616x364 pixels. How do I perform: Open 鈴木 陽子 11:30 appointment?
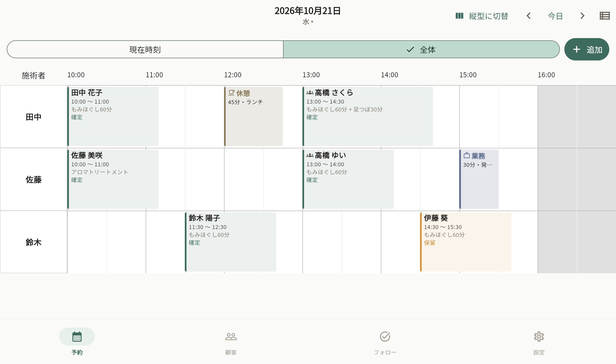[230, 242]
